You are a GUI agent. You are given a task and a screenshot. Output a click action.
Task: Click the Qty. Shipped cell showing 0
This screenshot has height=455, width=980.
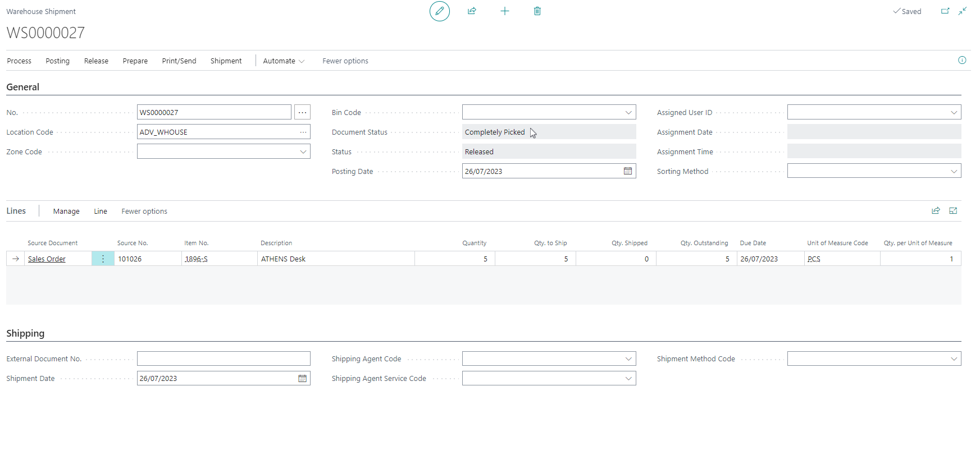click(616, 259)
